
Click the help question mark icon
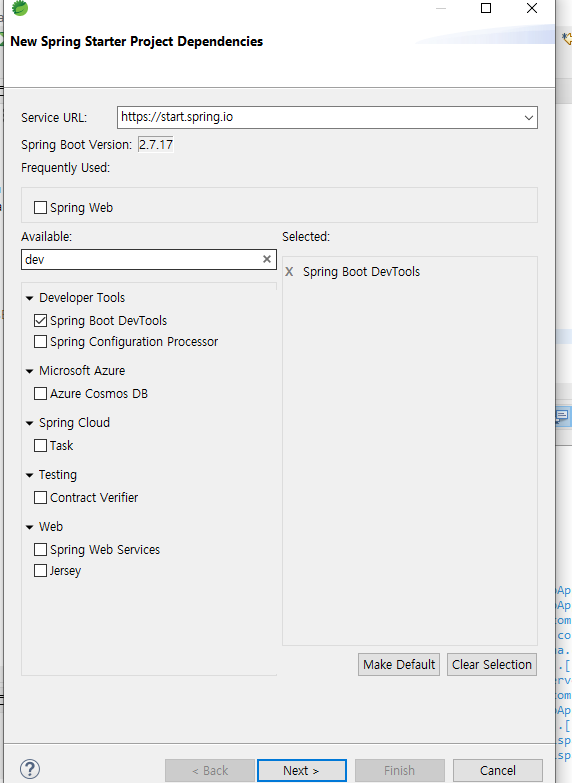click(x=30, y=769)
